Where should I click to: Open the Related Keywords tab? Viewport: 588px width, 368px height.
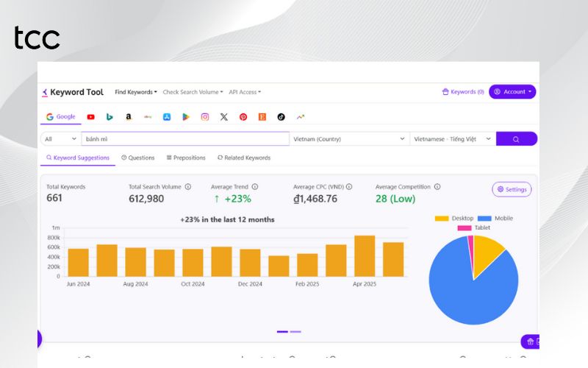tap(243, 158)
